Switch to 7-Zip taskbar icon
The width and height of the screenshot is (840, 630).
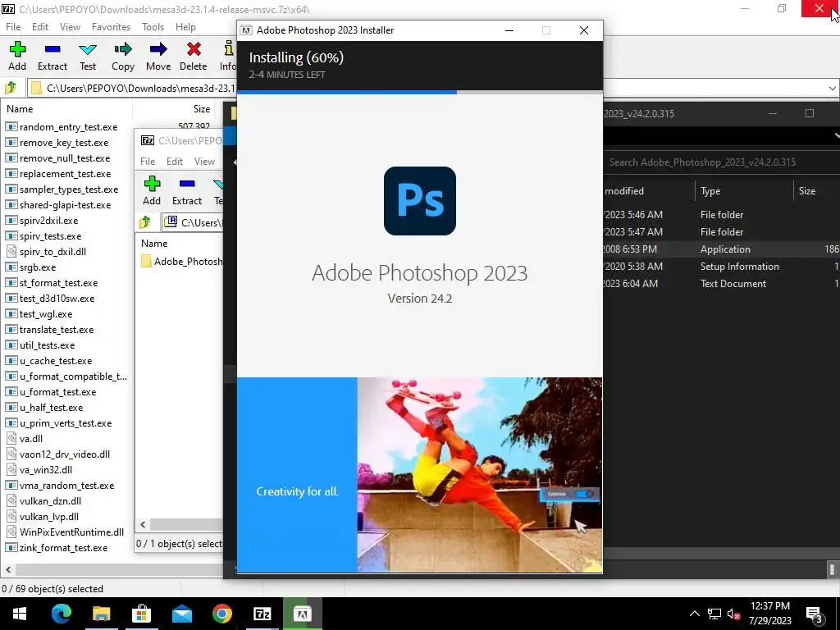262,614
